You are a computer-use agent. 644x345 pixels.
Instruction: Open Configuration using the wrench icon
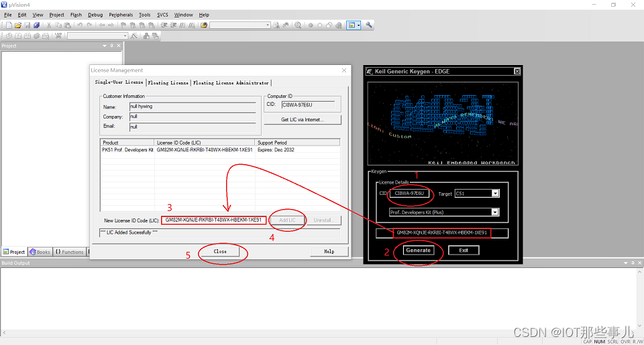point(369,25)
